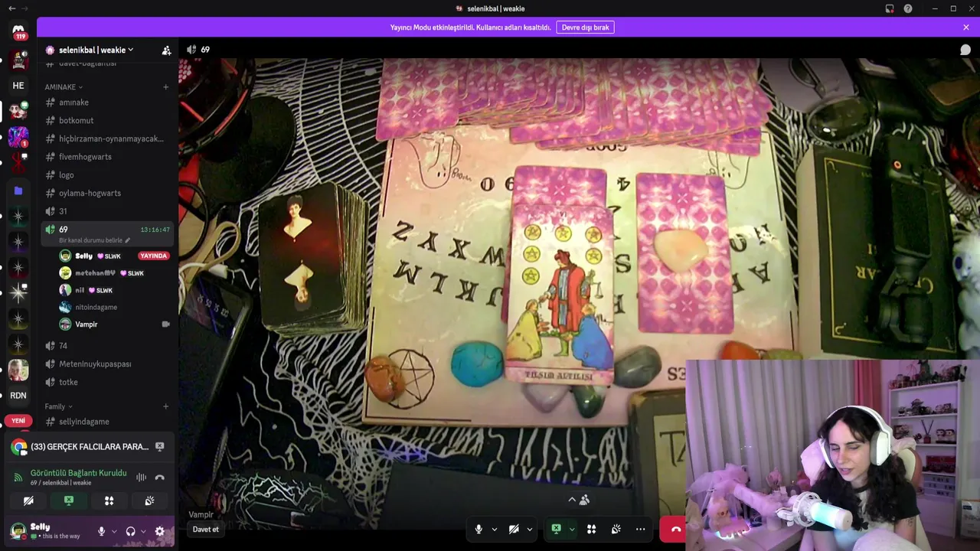This screenshot has width=980, height=551.
Task: Toggle camera in the voice panel
Action: tap(28, 500)
